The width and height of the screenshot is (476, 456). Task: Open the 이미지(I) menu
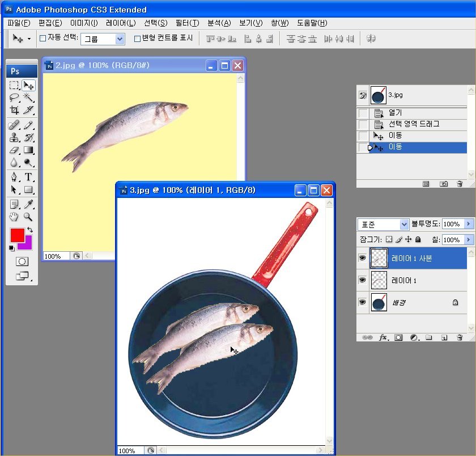(x=84, y=23)
